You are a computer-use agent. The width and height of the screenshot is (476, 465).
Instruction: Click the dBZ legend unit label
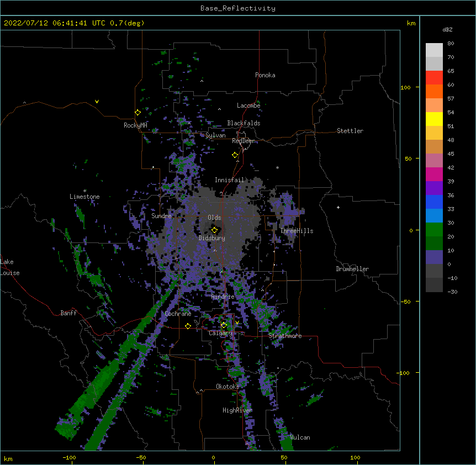point(447,29)
